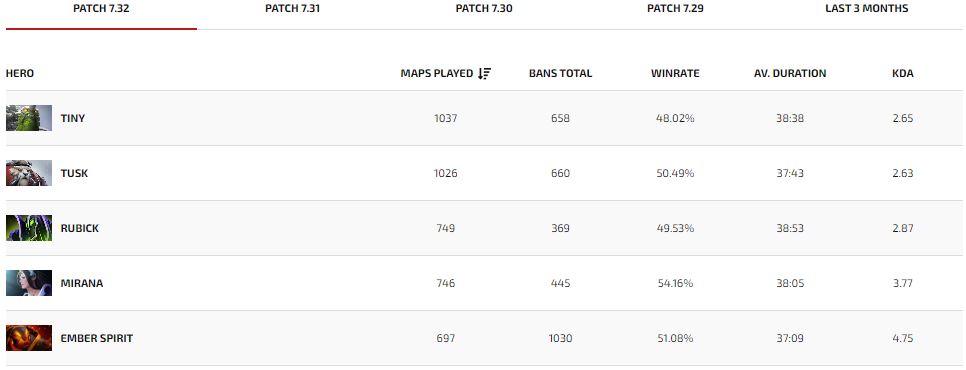
Task: Sort table by Av. Duration header
Action: tap(790, 73)
